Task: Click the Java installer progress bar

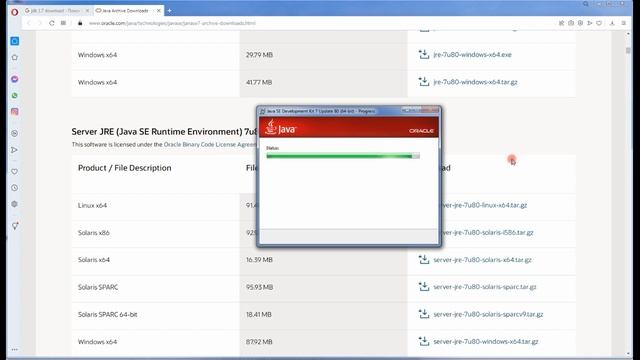Action: (x=343, y=156)
